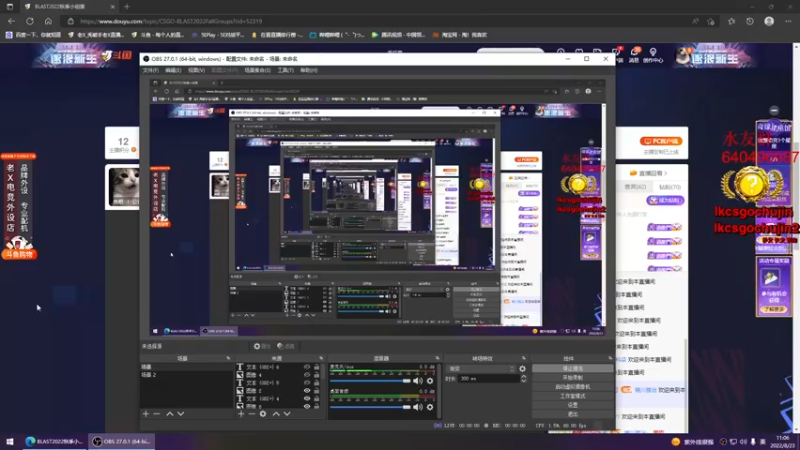
Task: Move source up with up arrow in Sources panel
Action: click(x=276, y=414)
